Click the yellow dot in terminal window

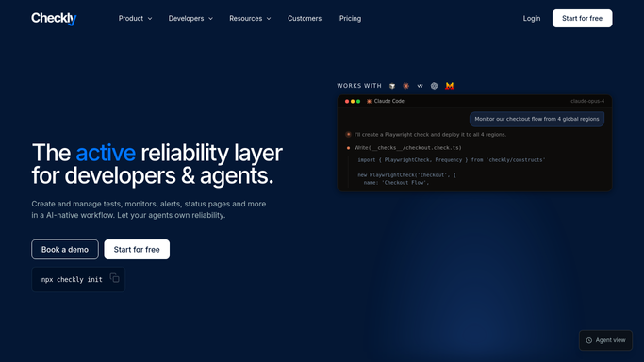(353, 102)
